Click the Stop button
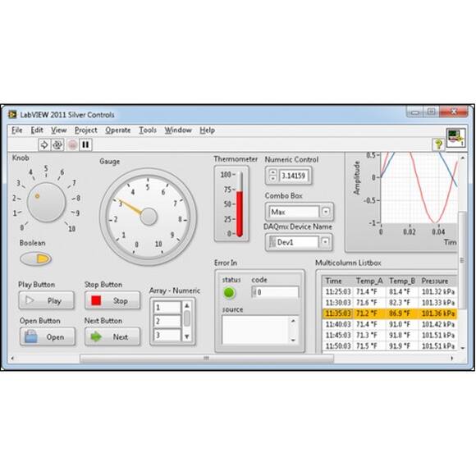The height and width of the screenshot is (476, 476). coord(112,300)
